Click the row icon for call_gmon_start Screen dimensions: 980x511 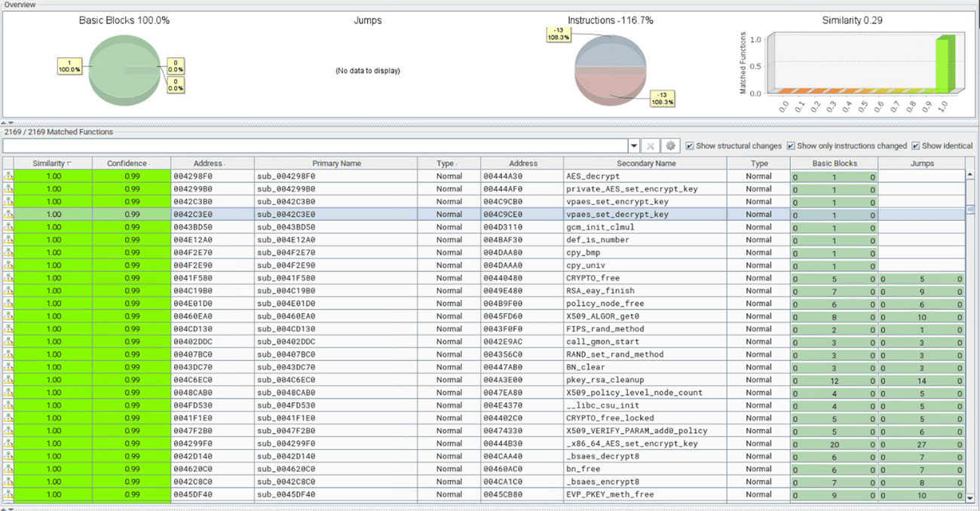tap(8, 341)
